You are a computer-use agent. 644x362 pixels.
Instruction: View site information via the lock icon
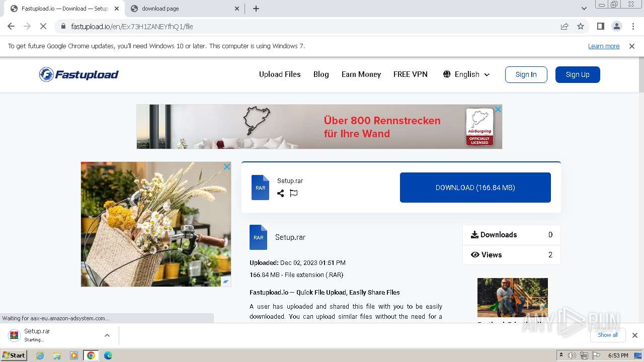click(63, 26)
